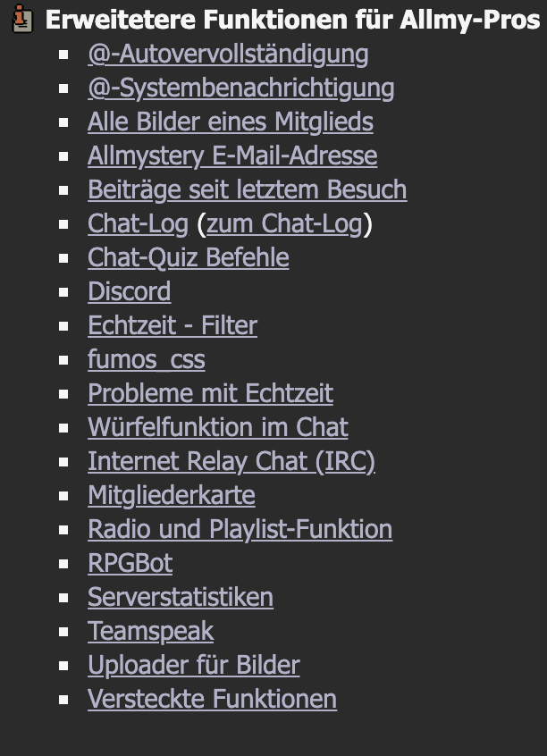
Task: Open Internet Relay Chat (IRC) link
Action: (x=231, y=461)
